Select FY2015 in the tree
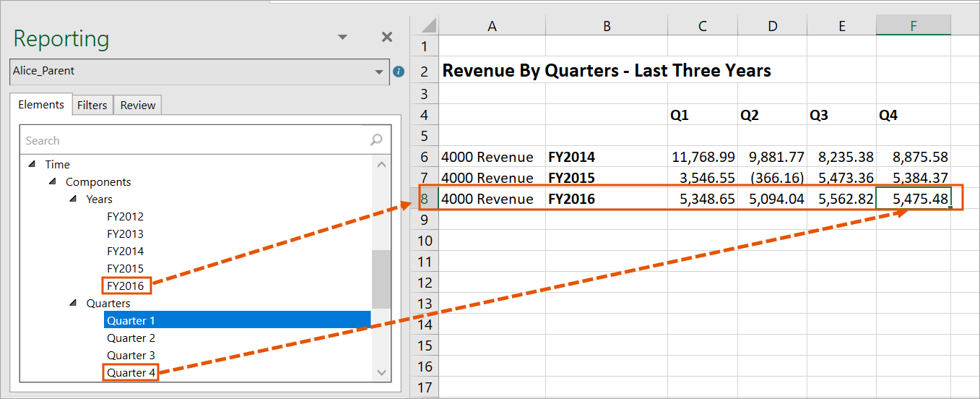 coord(125,269)
